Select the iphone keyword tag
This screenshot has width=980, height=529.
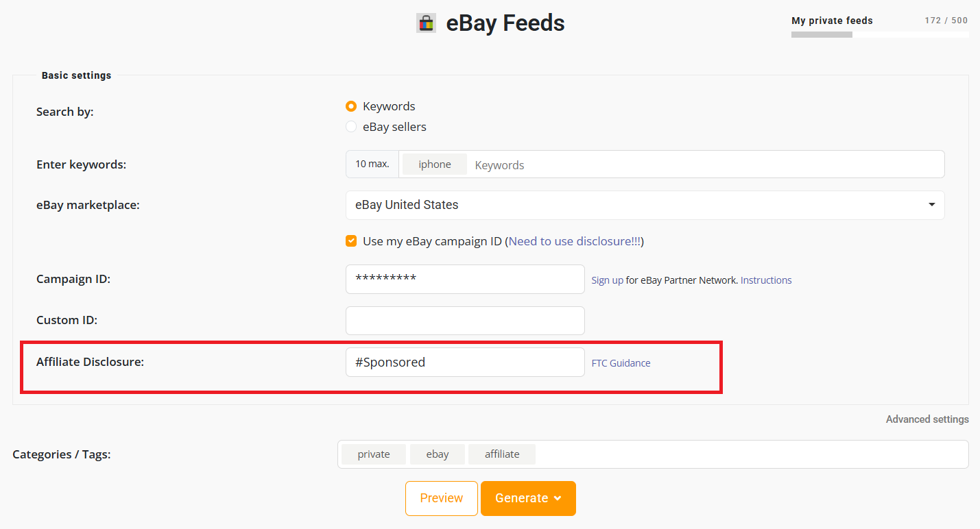(435, 164)
